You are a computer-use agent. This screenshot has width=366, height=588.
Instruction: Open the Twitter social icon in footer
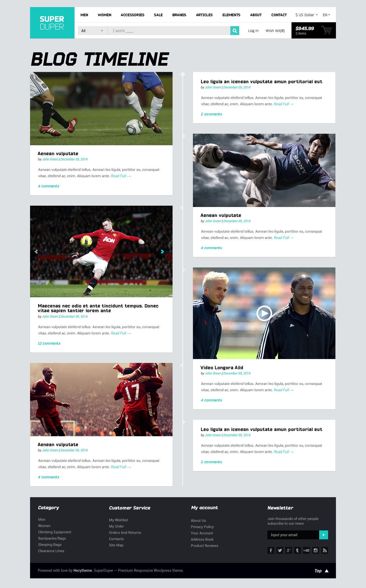(x=280, y=550)
